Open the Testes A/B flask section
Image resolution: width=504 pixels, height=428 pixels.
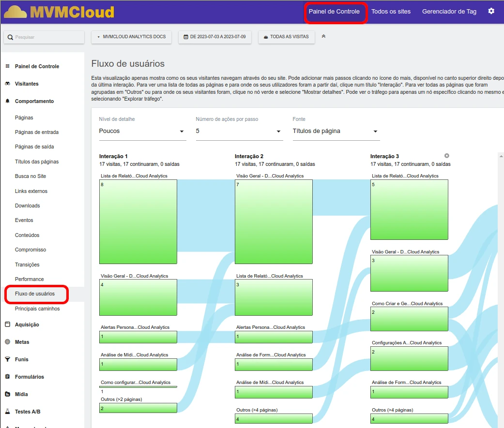[27, 412]
